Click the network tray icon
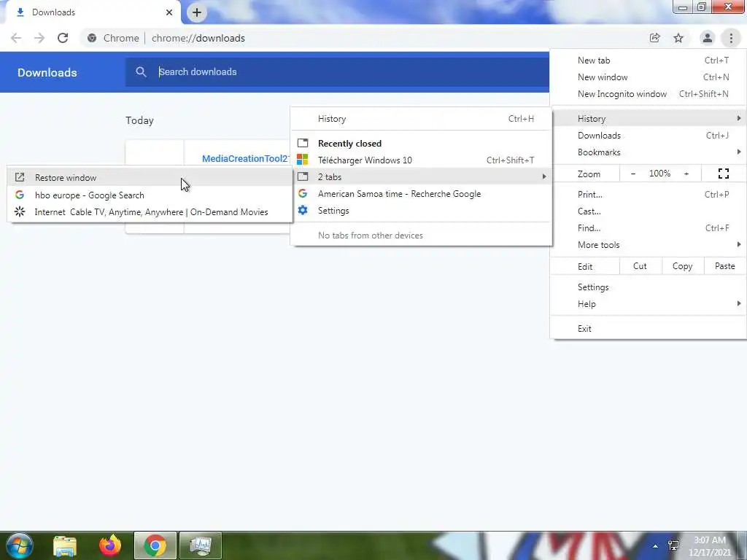This screenshot has height=560, width=747. (x=673, y=545)
